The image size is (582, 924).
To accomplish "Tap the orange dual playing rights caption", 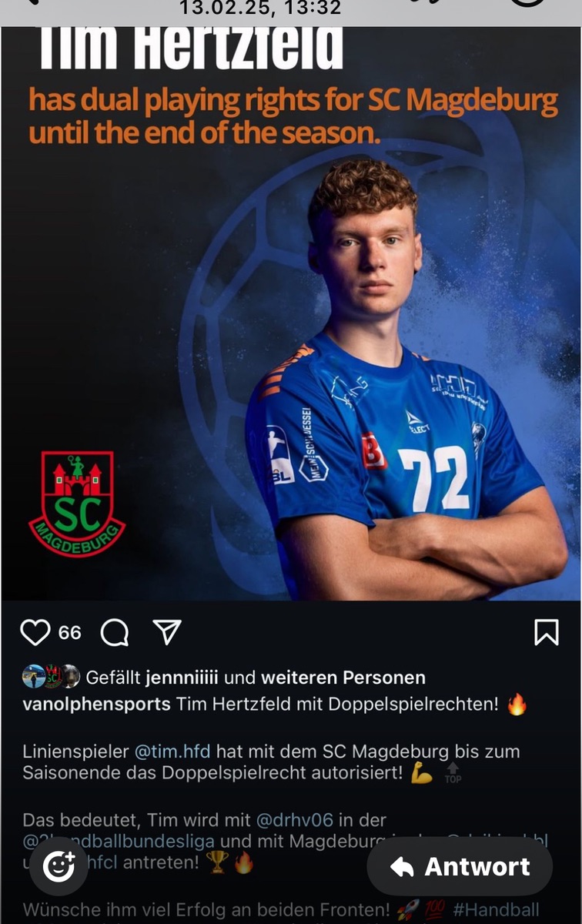I will tap(293, 116).
